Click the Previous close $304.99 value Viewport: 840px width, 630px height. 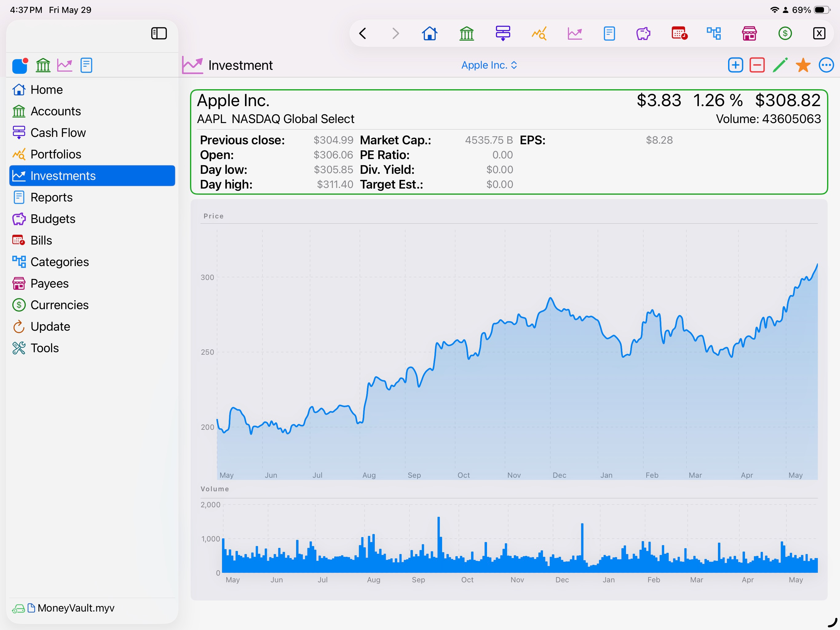click(333, 140)
